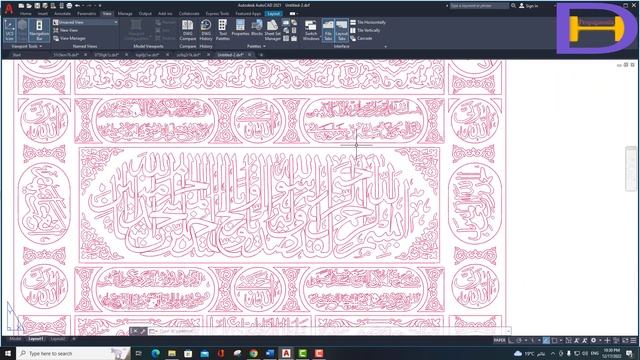Click Tile Vertically
Screen dimensions: 640x360
[365, 30]
